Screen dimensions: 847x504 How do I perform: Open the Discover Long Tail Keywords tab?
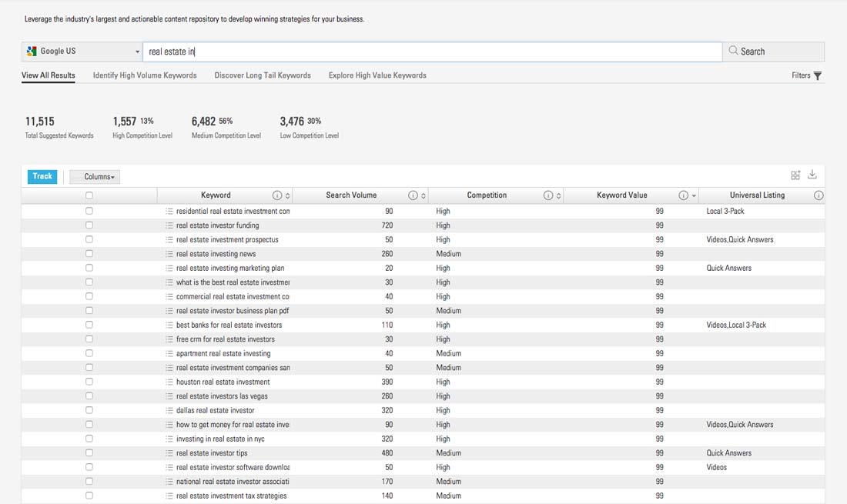[263, 75]
